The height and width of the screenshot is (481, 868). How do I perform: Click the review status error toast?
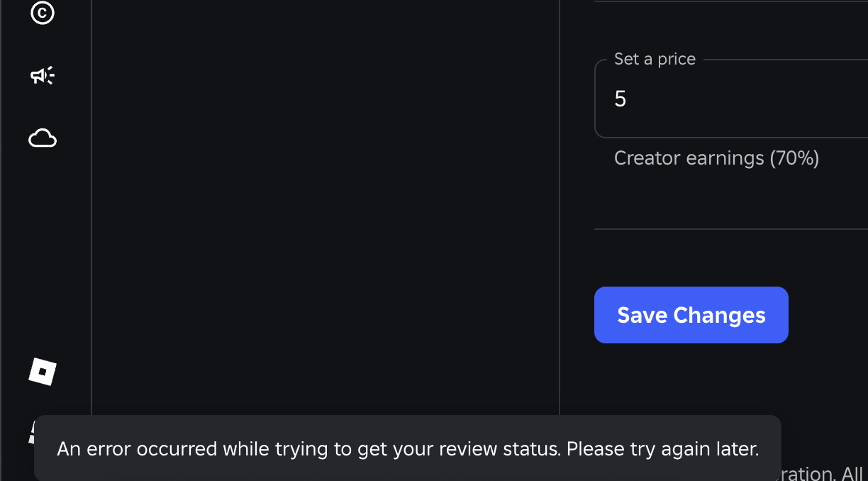(x=408, y=448)
